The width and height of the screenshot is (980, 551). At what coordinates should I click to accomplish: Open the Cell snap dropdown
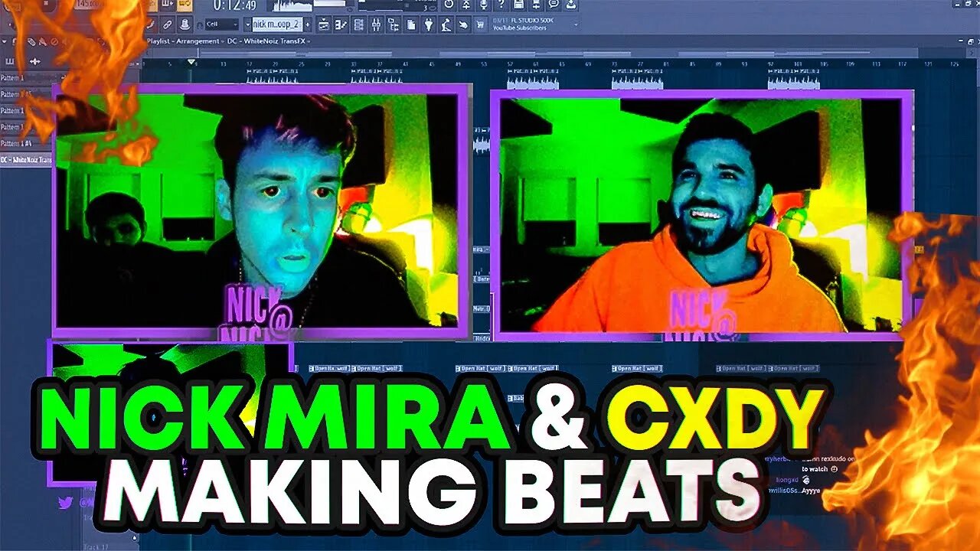click(222, 24)
